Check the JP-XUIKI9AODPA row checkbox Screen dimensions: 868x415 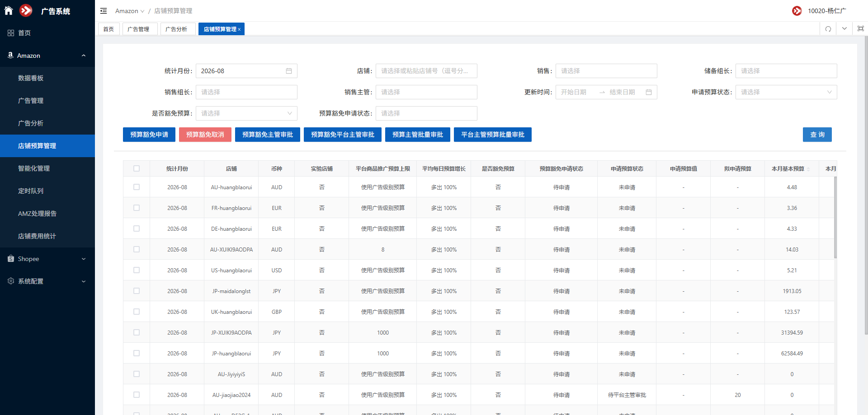click(137, 332)
